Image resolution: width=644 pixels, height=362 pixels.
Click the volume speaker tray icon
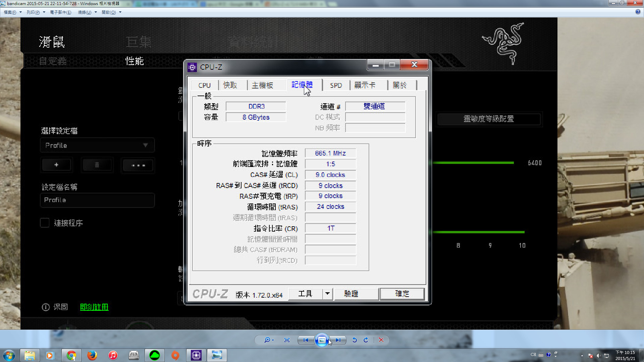[x=598, y=356]
